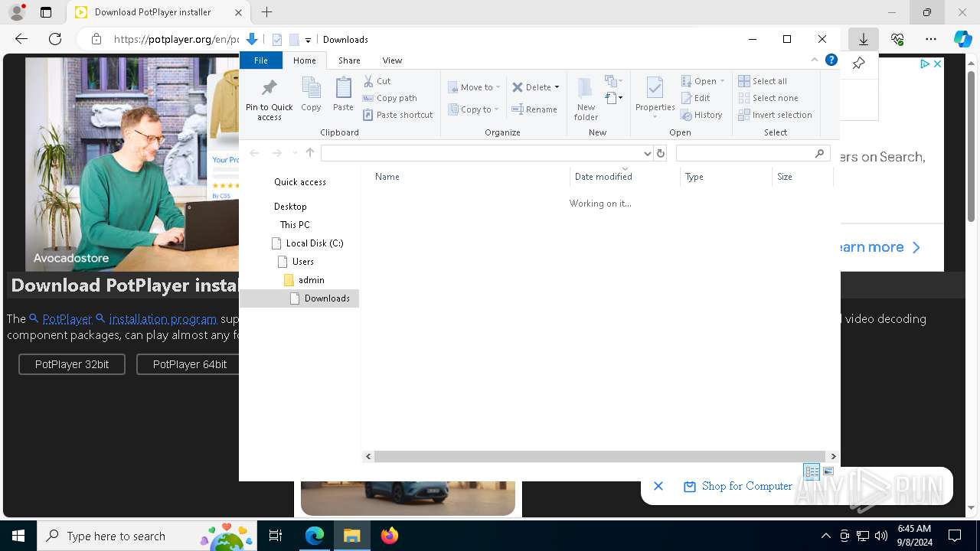Click Explorer search magnifier icon
Screen dimensions: 980x551
819,153
